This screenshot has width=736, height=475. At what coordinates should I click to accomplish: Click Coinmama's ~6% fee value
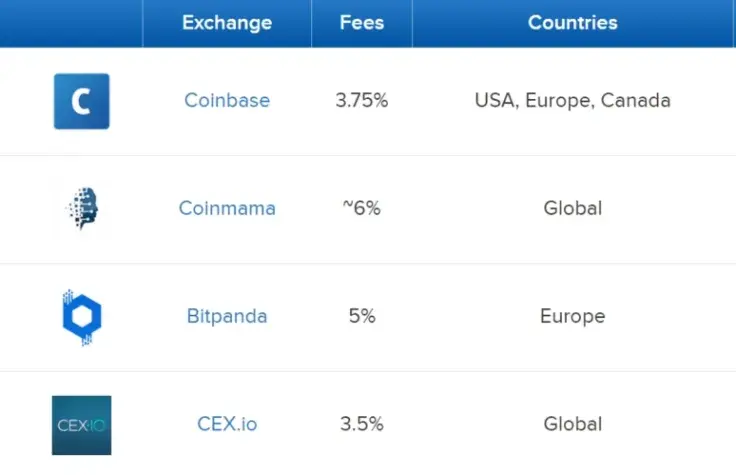(x=362, y=209)
